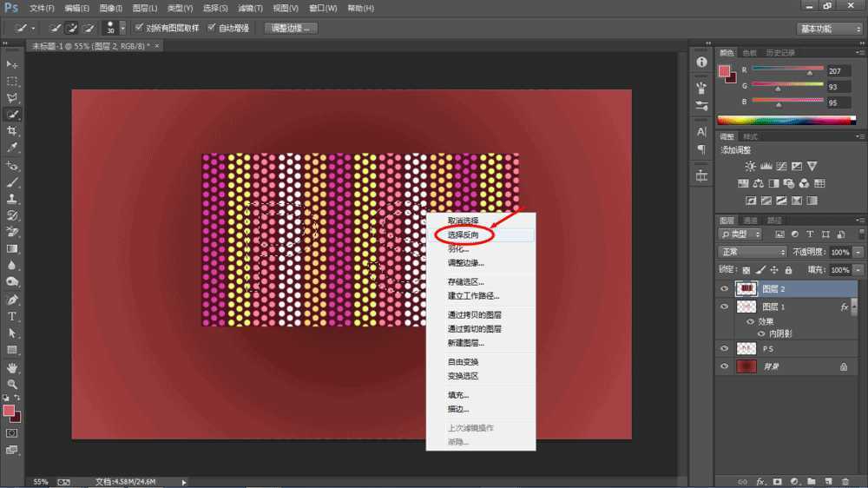Pick the Horizontal Type tool
This screenshot has height=488, width=868.
coord(12,316)
